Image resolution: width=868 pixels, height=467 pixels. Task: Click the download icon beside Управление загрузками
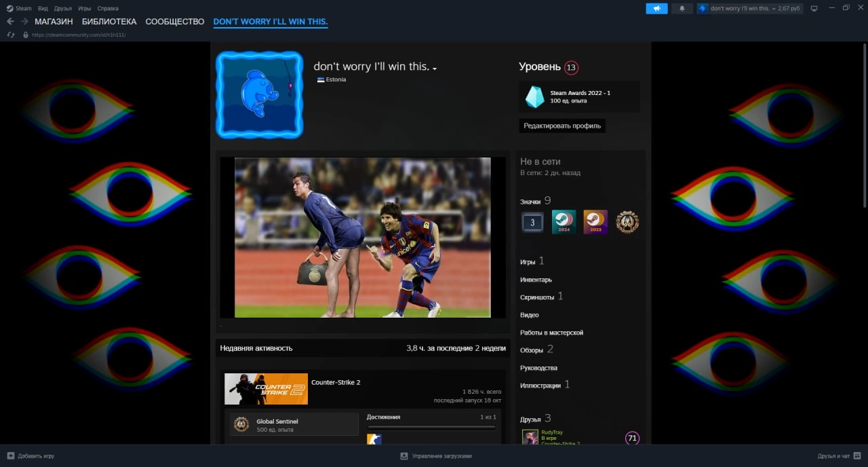click(x=404, y=456)
